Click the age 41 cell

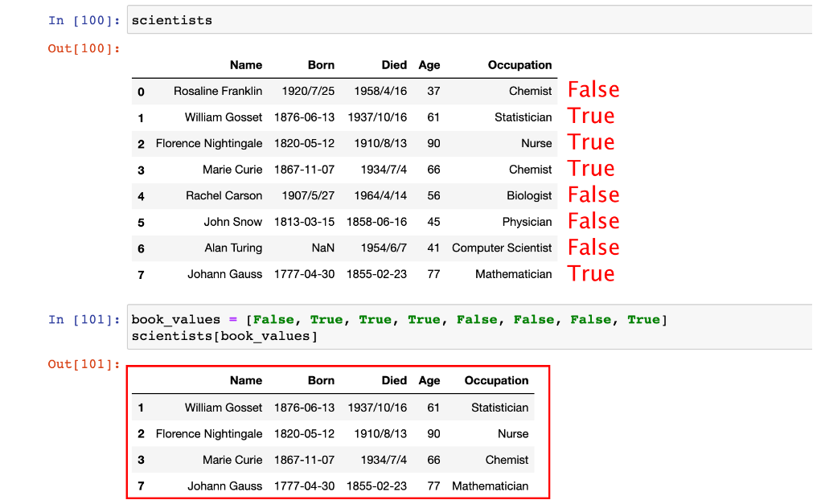(433, 248)
